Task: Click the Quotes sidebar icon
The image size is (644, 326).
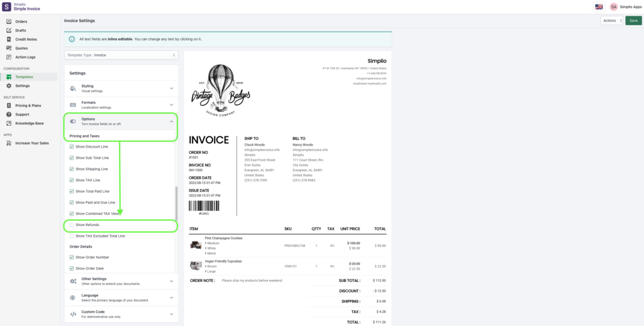Action: coord(9,48)
